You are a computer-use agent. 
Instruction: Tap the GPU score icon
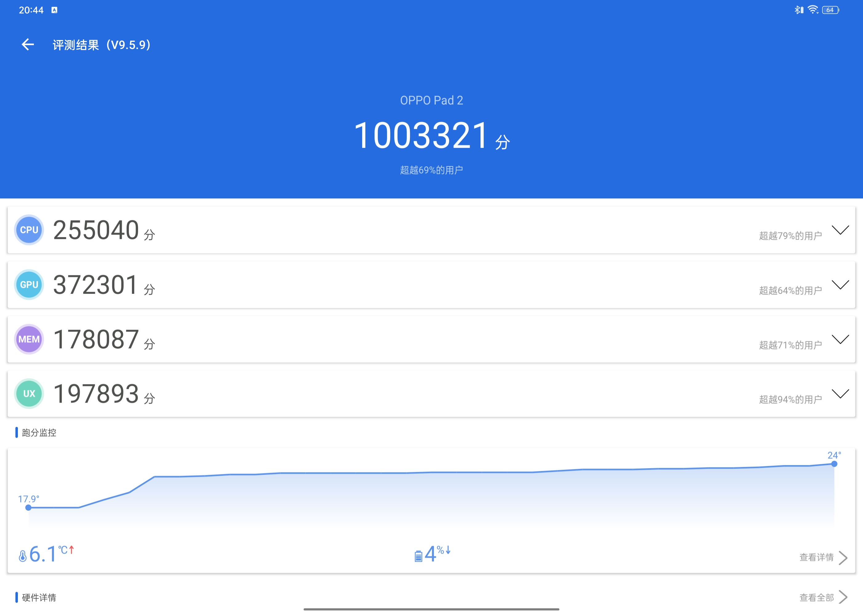point(29,285)
